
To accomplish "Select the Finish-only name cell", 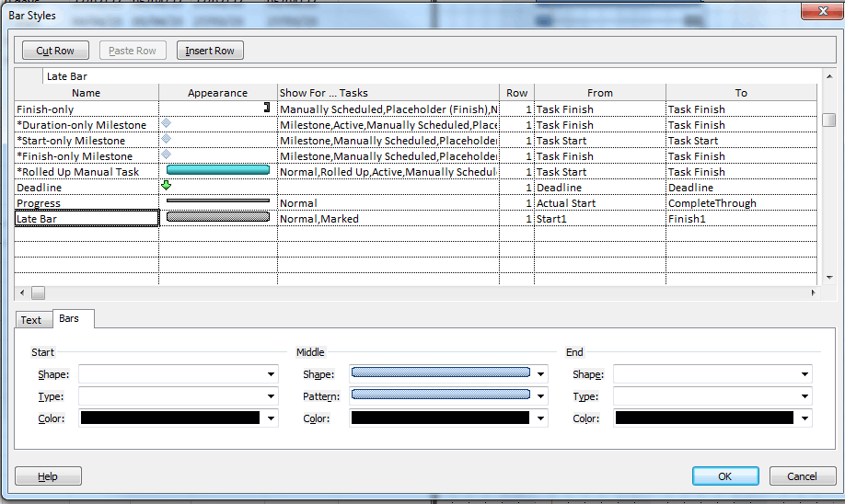I will [x=87, y=109].
